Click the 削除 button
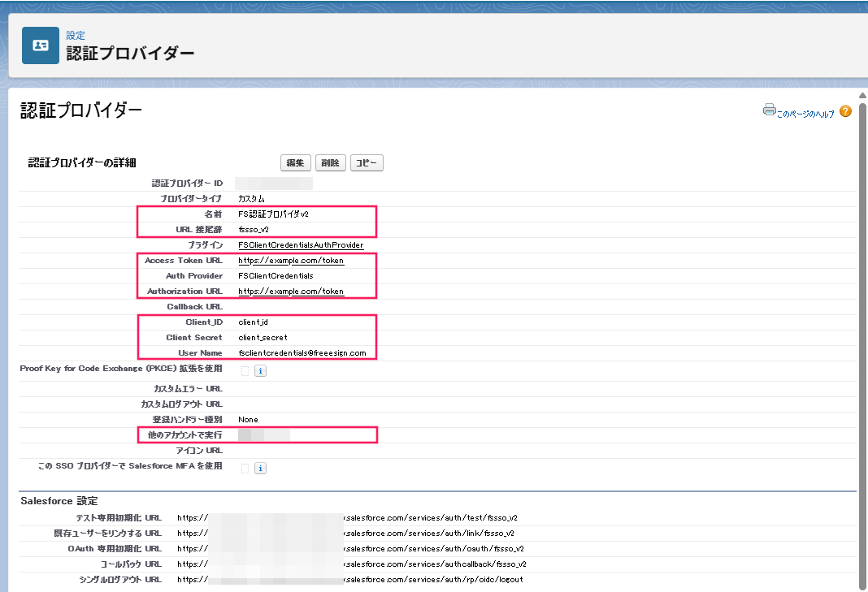The height and width of the screenshot is (592, 868). click(331, 162)
